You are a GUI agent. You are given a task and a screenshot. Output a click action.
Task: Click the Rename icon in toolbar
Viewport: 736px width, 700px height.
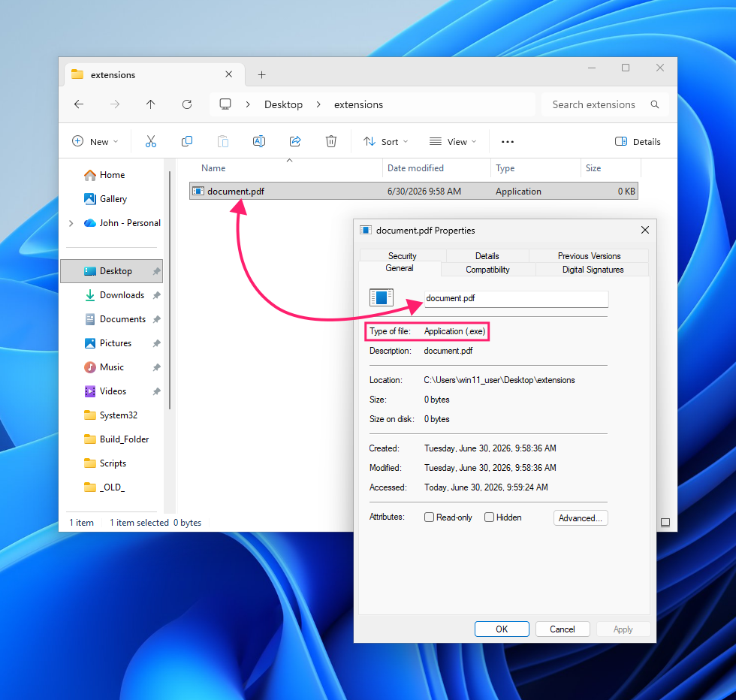pyautogui.click(x=259, y=141)
